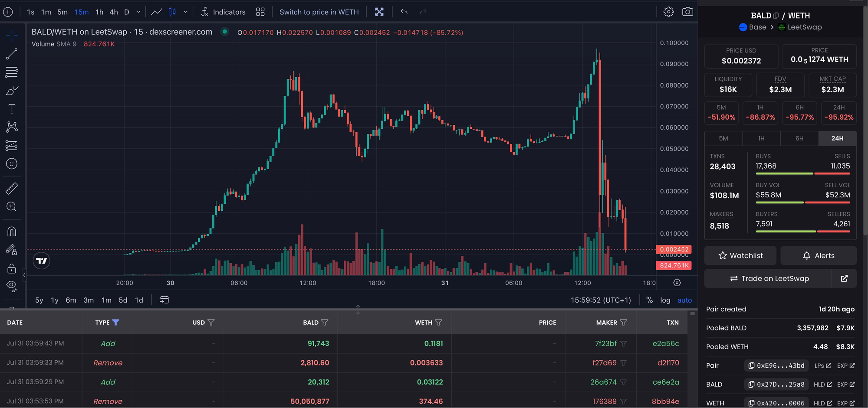
Task: Take a chart snapshot with camera icon
Action: tap(687, 12)
